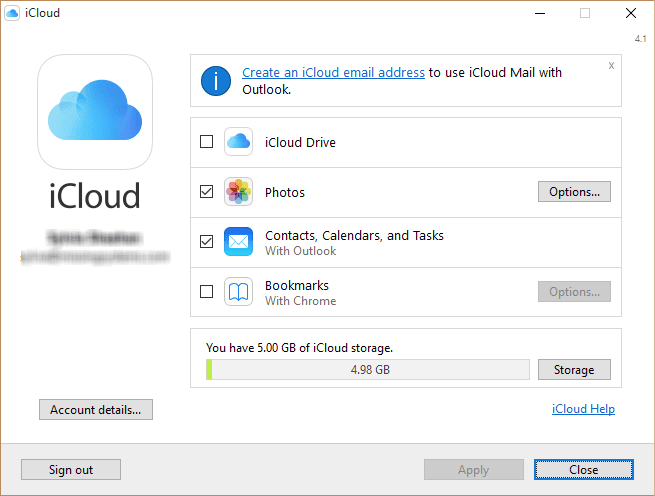Uncheck the Photos checkbox
The image size is (655, 496).
[206, 191]
